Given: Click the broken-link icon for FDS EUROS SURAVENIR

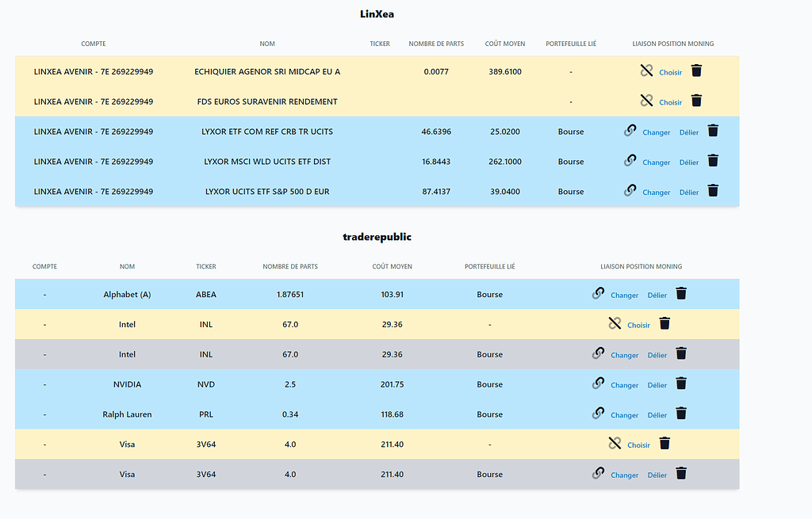Looking at the screenshot, I should (646, 101).
